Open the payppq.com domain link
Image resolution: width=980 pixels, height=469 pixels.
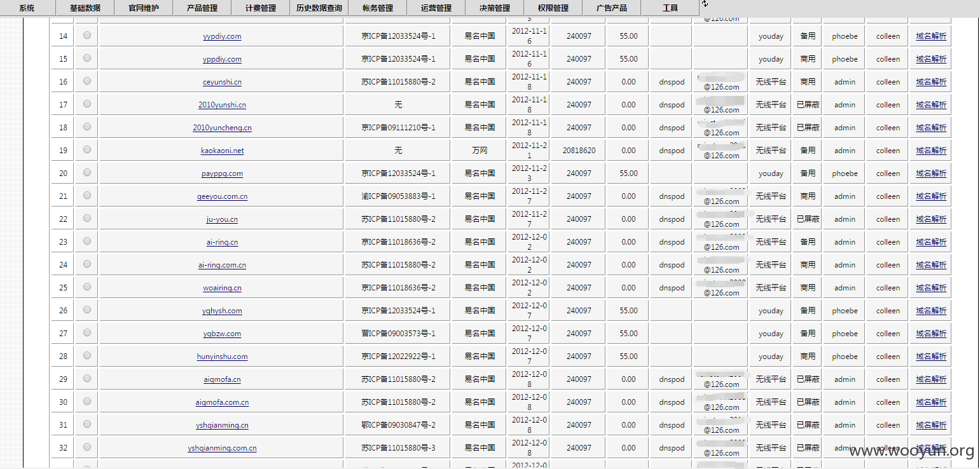point(222,173)
